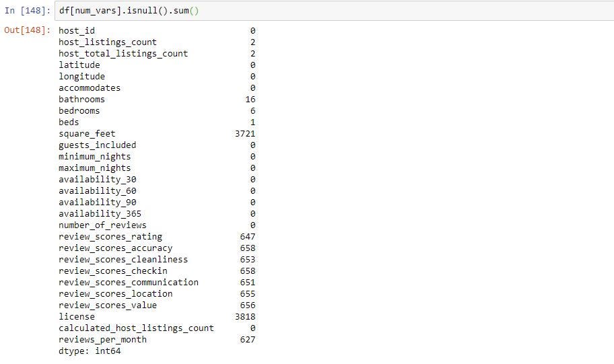Image resolution: width=614 pixels, height=364 pixels.
Task: Click the license row label
Action: 77,317
